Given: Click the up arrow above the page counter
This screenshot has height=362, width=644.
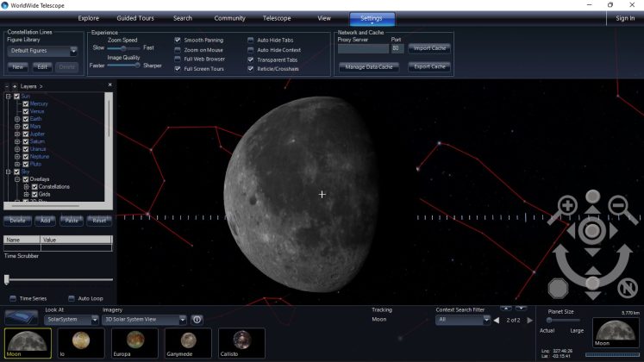Looking at the screenshot, I should pos(506,308).
